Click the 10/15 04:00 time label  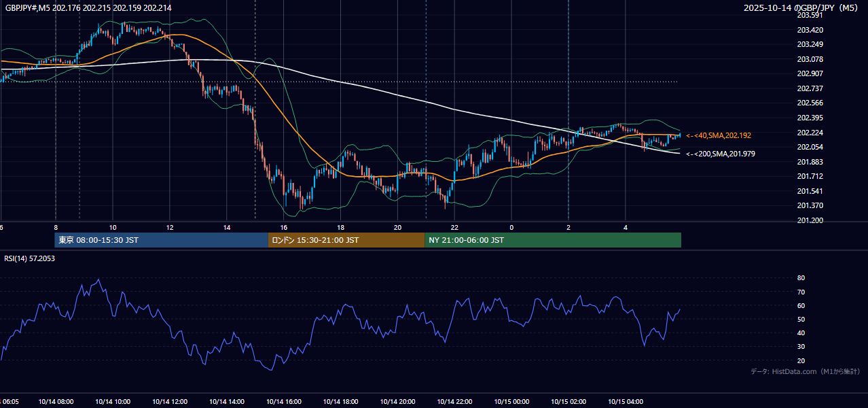(x=626, y=401)
